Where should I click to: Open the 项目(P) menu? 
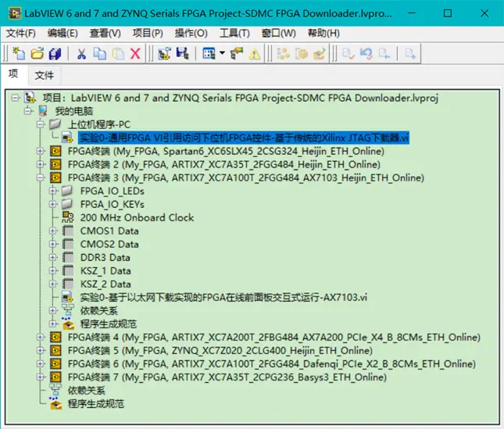pyautogui.click(x=148, y=33)
